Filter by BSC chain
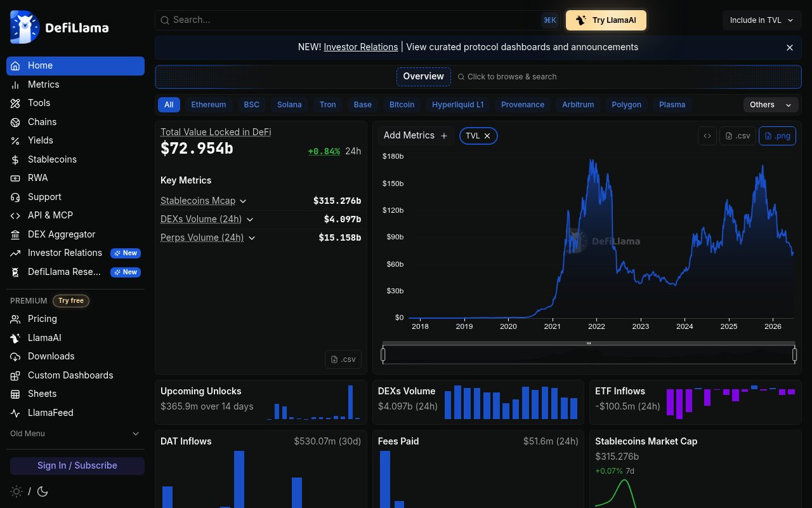Screen dimensions: 812x508 coord(252,105)
